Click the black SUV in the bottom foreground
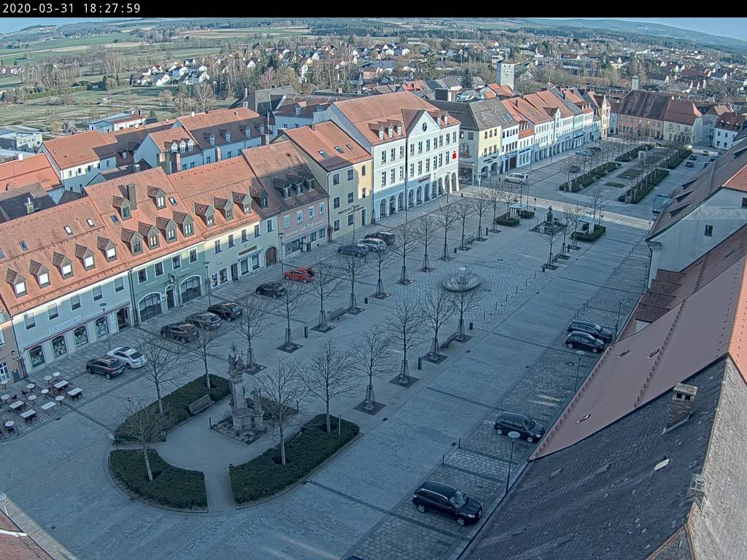 pyautogui.click(x=446, y=502)
